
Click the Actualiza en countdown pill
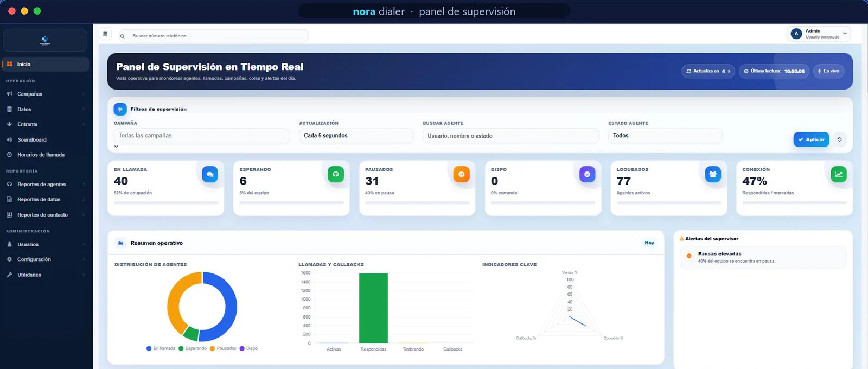[709, 71]
